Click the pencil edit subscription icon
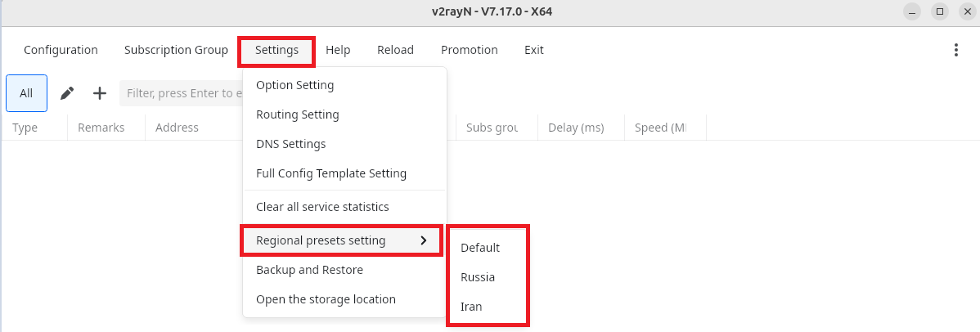The width and height of the screenshot is (980, 332). point(67,93)
